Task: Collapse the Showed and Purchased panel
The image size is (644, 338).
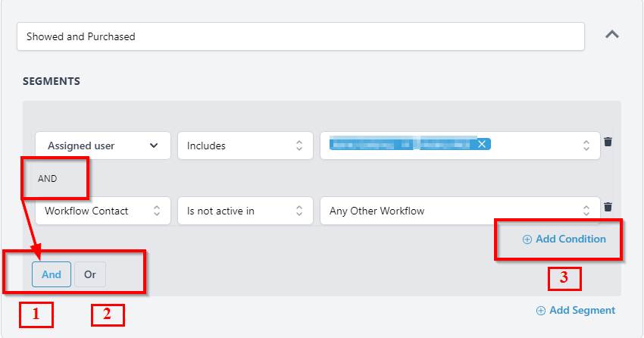Action: (x=612, y=35)
